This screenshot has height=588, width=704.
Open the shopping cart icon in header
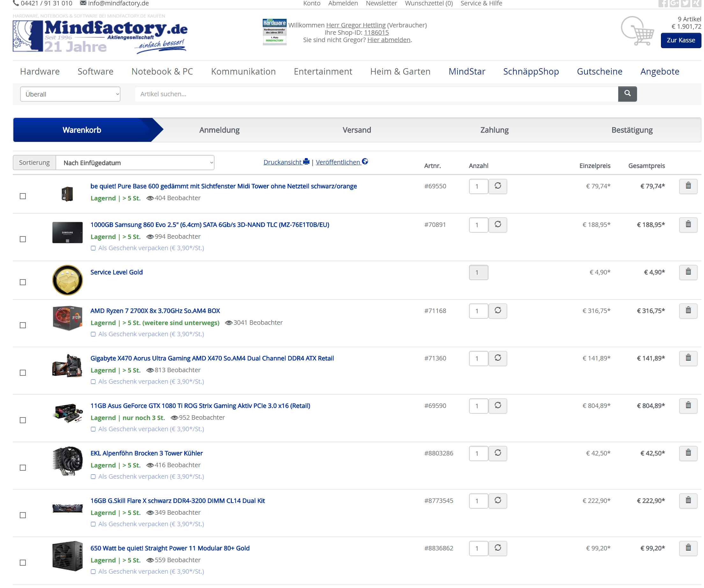point(638,31)
